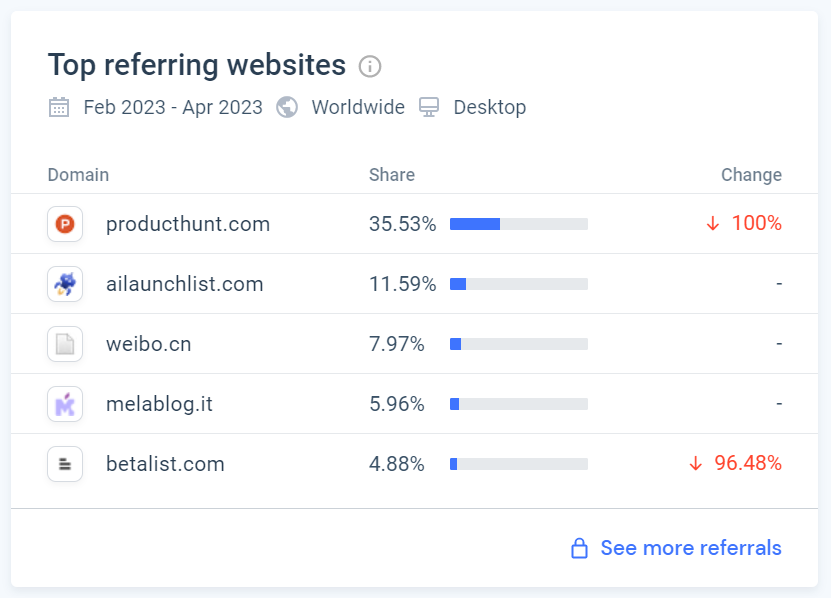Open the ailaunchlist.com domain link
Screen dimensions: 831x598
(x=184, y=284)
